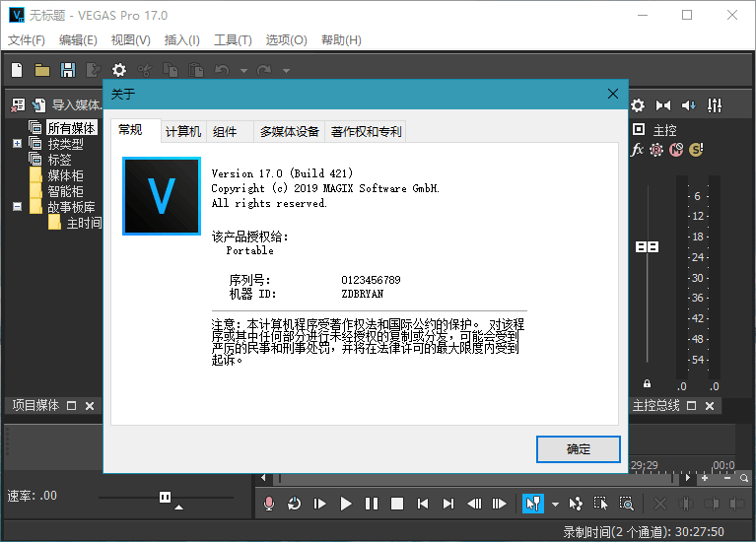
Task: Adjust the playback rate slider handle
Action: point(165,497)
